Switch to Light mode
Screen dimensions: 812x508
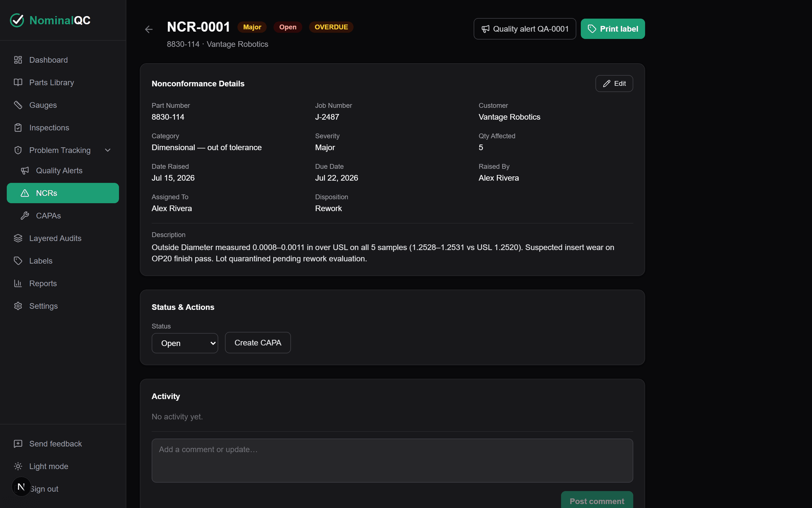pyautogui.click(x=63, y=466)
